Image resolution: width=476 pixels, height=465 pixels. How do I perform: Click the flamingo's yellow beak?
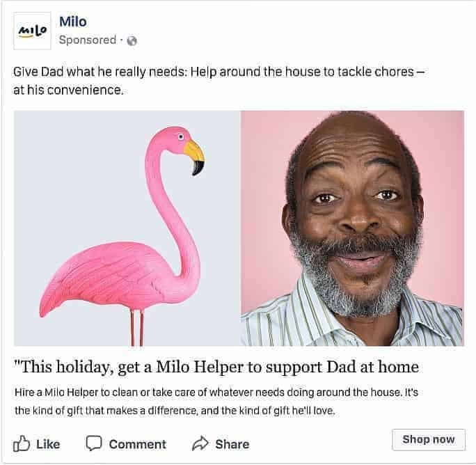click(195, 157)
